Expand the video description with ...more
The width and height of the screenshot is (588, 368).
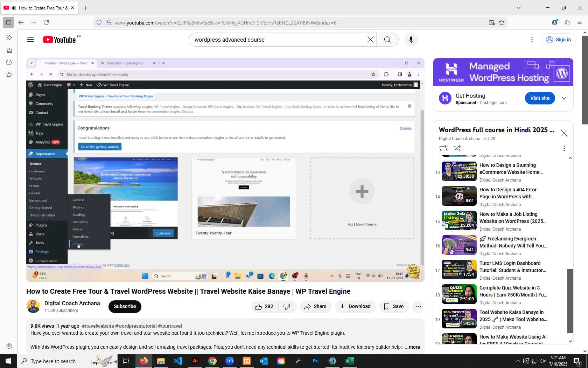[412, 347]
